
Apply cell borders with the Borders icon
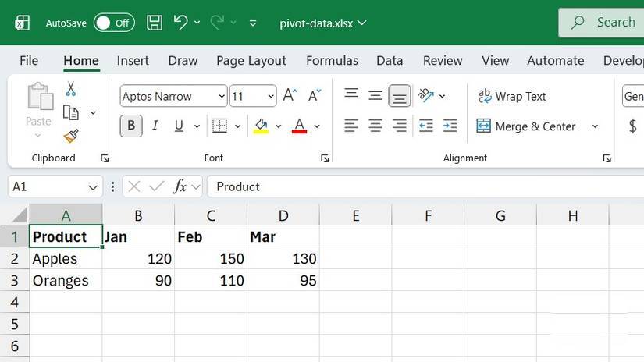(219, 126)
